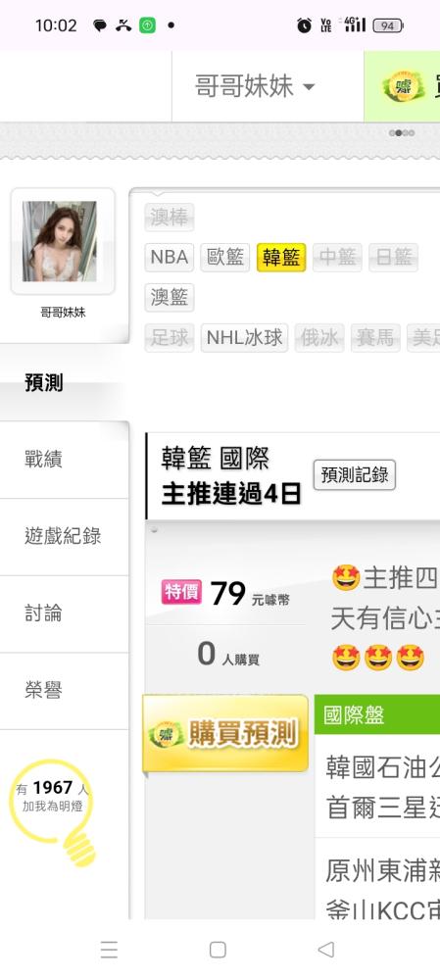Select the highlighted 韓籃 league tag

(x=281, y=258)
